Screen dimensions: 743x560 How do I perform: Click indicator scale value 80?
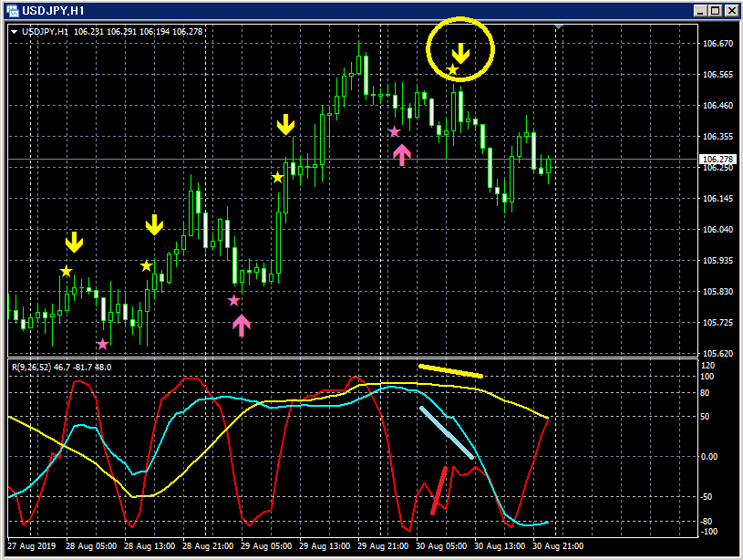(705, 393)
